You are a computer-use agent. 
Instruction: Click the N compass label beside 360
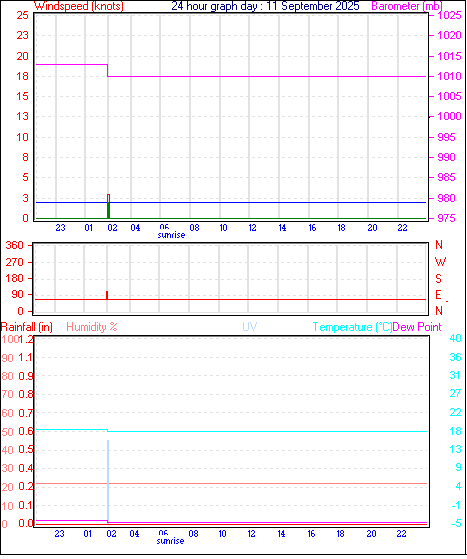point(439,245)
